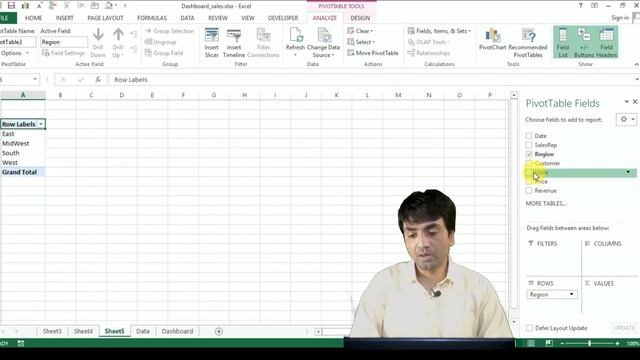Viewport: 640px width, 360px height.
Task: Open the Region dropdown in ROWS area
Action: tap(571, 294)
